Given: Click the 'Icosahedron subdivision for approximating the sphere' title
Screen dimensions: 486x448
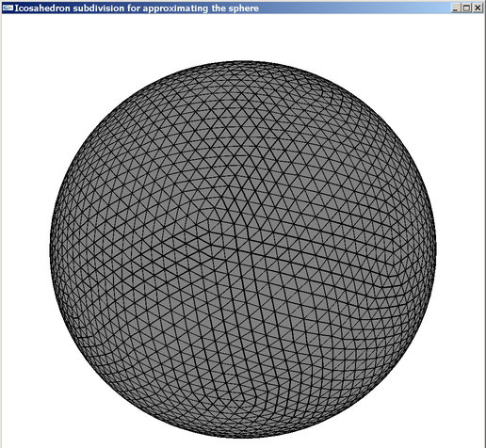Looking at the screenshot, I should 137,8.
